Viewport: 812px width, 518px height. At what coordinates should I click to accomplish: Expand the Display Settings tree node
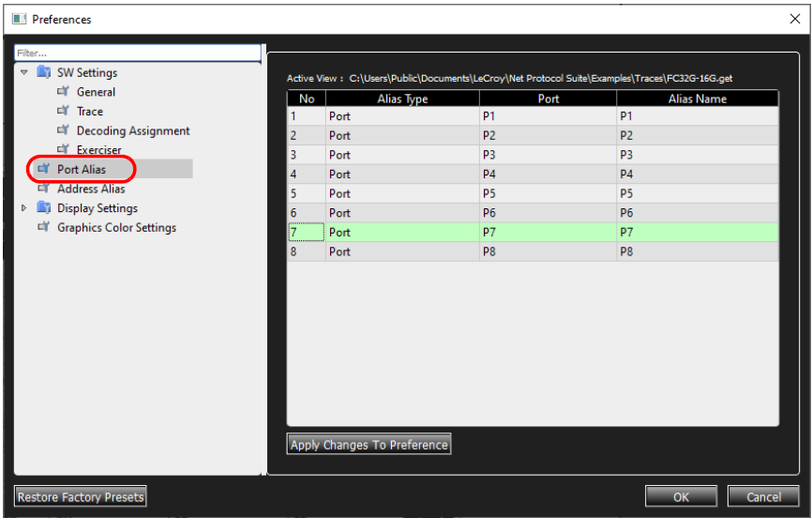click(x=23, y=208)
